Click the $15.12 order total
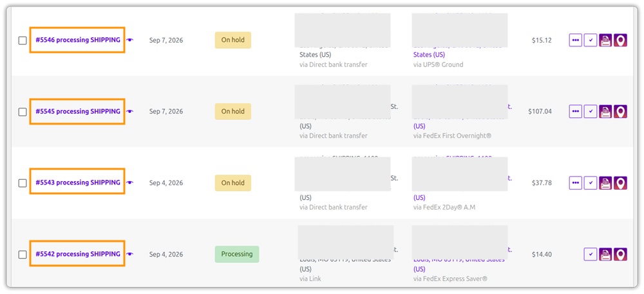 [542, 41]
